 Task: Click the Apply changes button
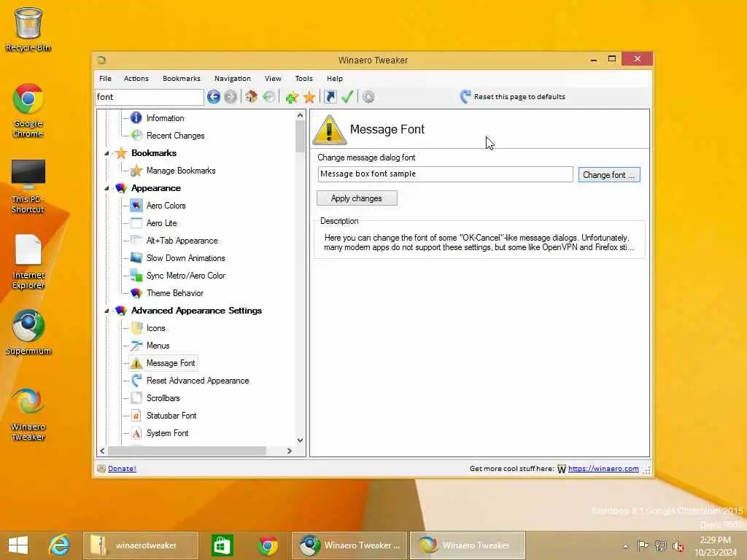tap(357, 198)
